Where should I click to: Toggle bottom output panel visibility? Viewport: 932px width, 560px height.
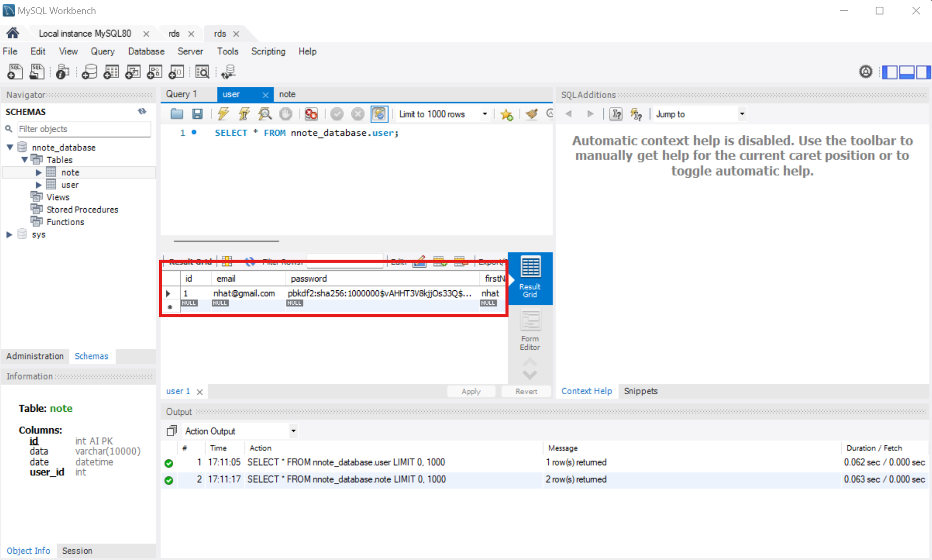click(907, 72)
